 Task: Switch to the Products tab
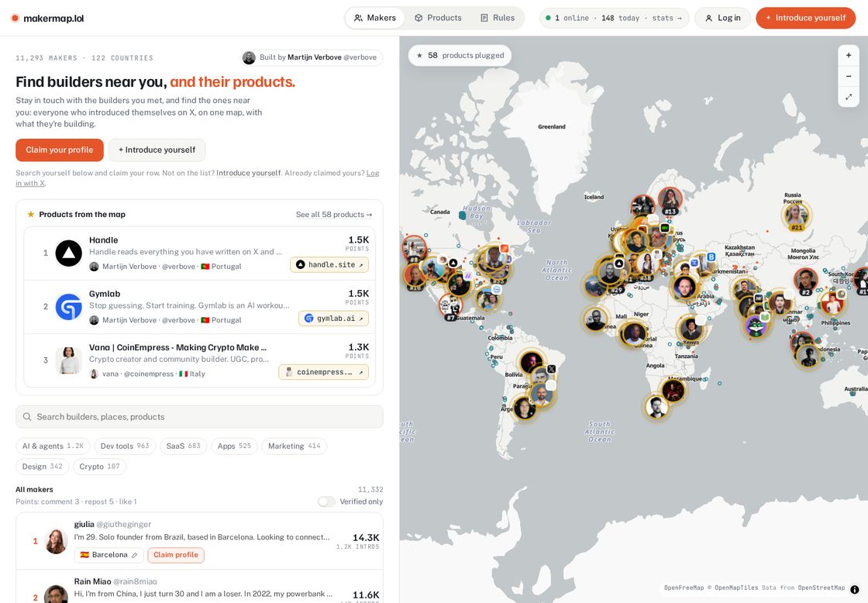(438, 18)
